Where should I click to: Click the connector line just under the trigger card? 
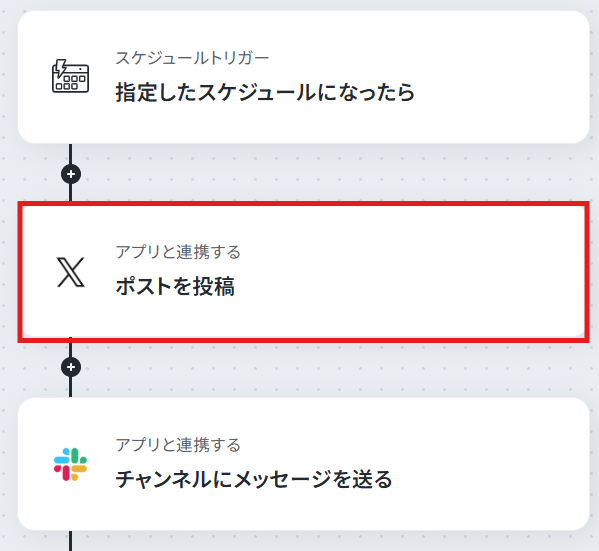(x=71, y=154)
